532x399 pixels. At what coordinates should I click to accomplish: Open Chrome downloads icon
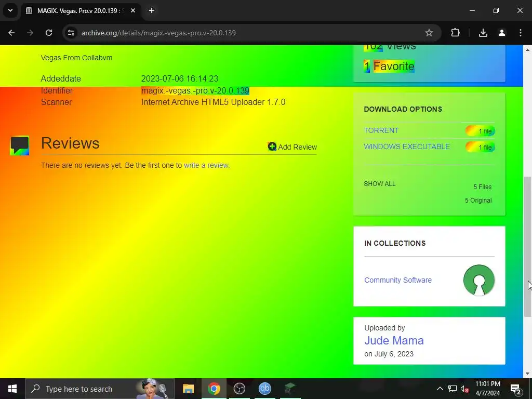(483, 33)
